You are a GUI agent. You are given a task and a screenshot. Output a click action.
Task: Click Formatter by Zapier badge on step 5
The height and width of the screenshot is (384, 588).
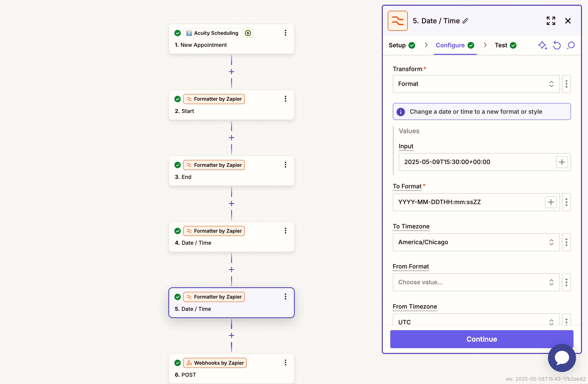(x=214, y=297)
